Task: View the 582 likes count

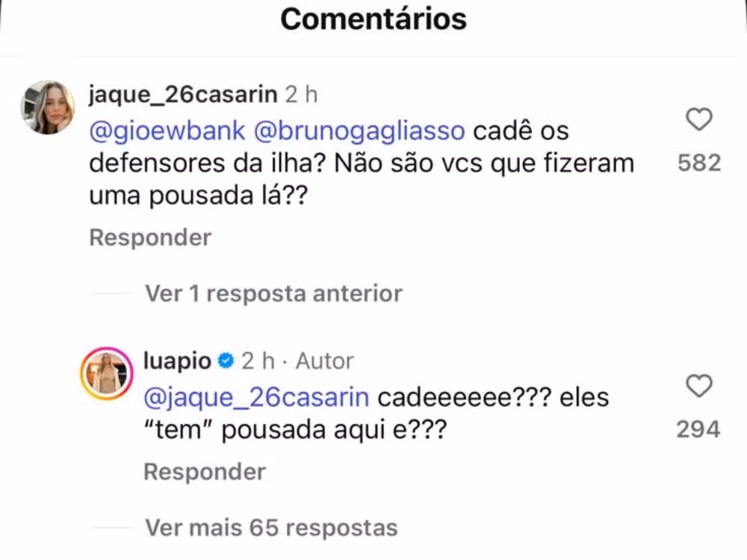Action: coord(699,163)
